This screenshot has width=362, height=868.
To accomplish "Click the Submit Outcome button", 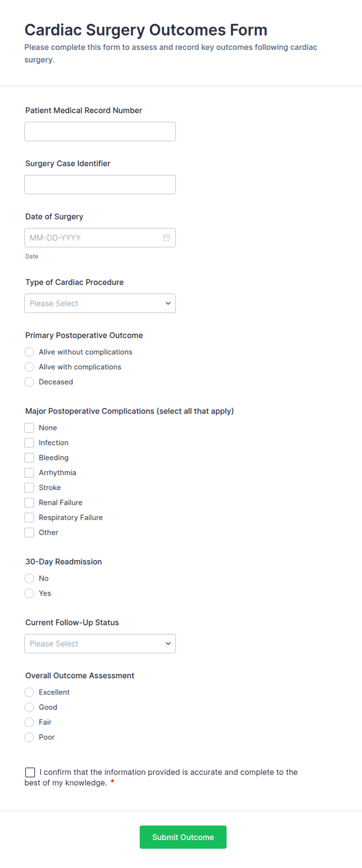I will pos(183,837).
